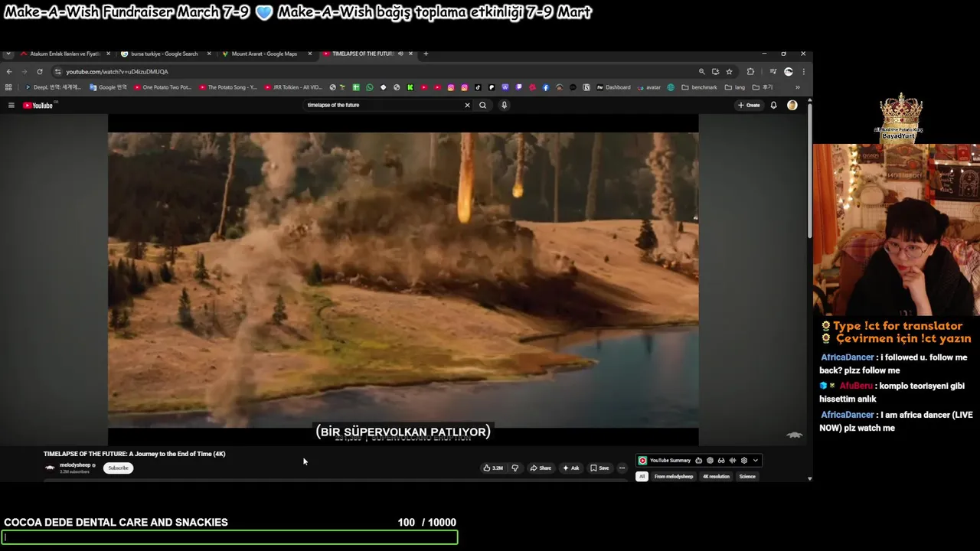Select the TIMELAPSE OF THE FUTURE tab

[x=363, y=54]
